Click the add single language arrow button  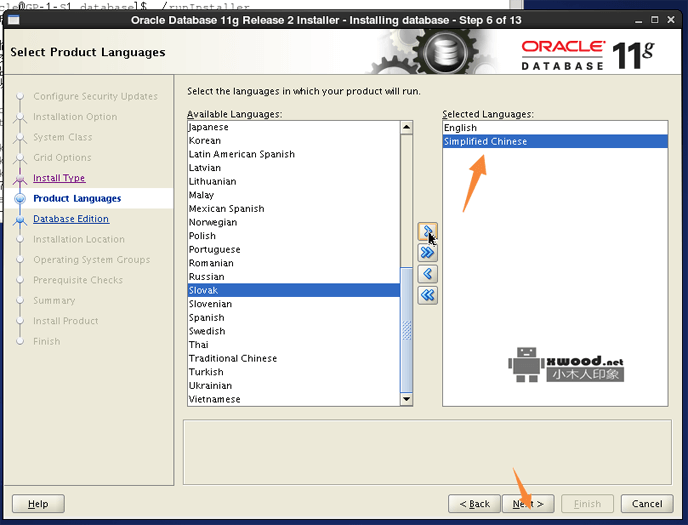tap(428, 232)
